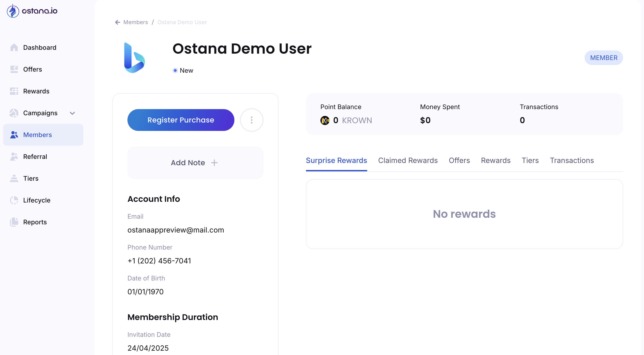This screenshot has height=355, width=644.
Task: Open the Referral sidebar item
Action: click(x=43, y=157)
